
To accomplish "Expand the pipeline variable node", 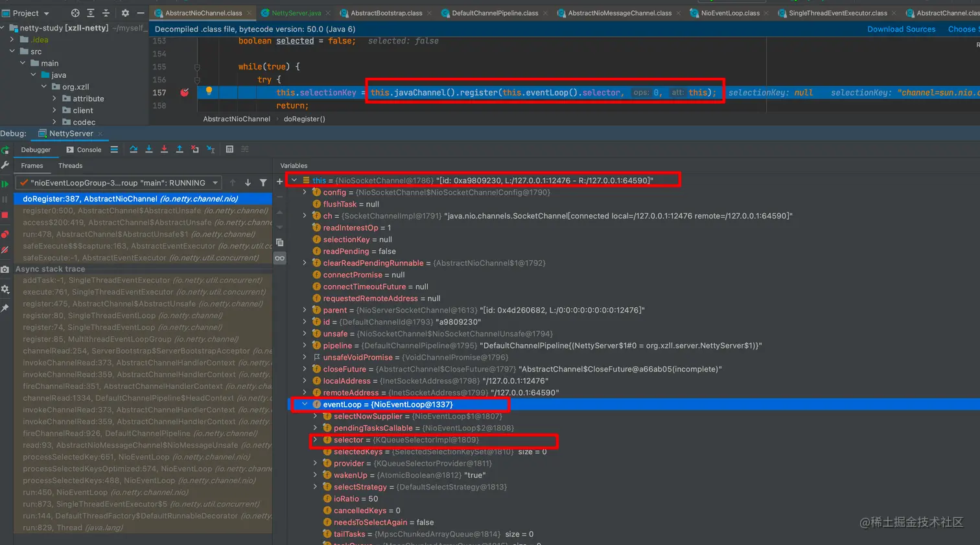I will (x=305, y=345).
